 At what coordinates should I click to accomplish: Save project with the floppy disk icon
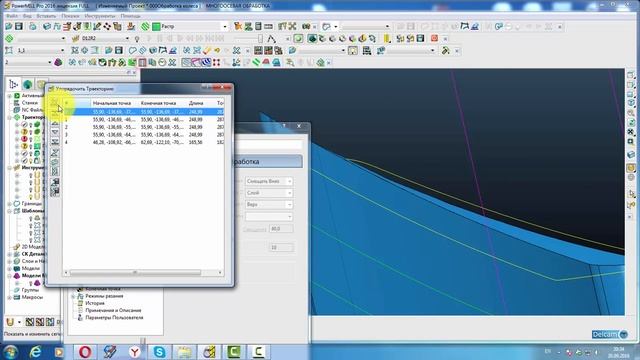tap(19, 26)
